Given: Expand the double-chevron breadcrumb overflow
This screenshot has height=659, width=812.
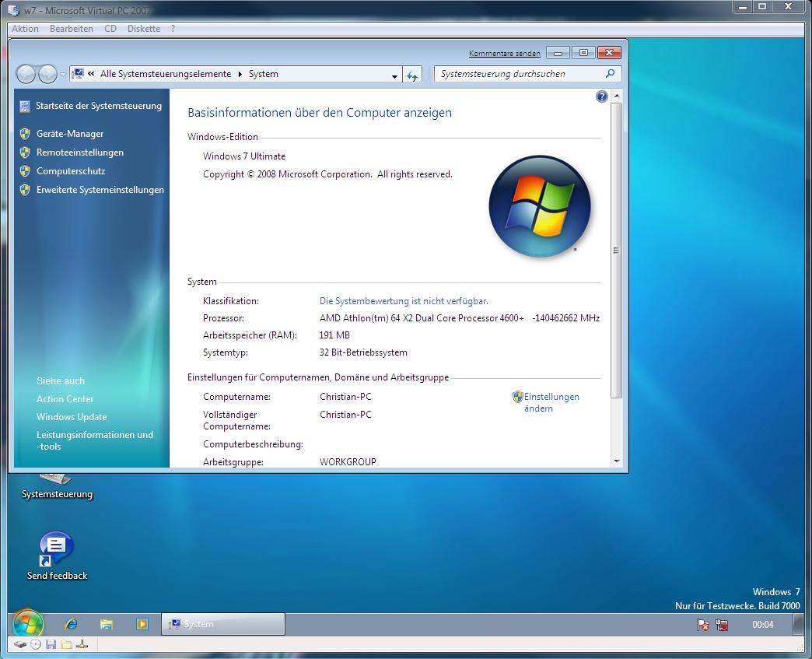Looking at the screenshot, I should [91, 74].
